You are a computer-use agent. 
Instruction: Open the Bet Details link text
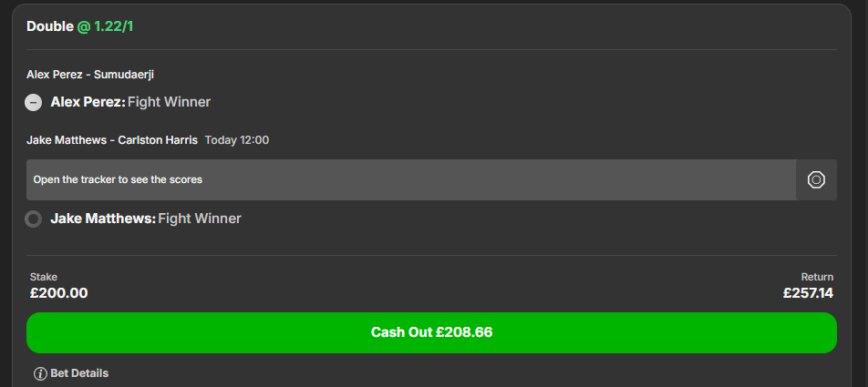[x=79, y=373]
